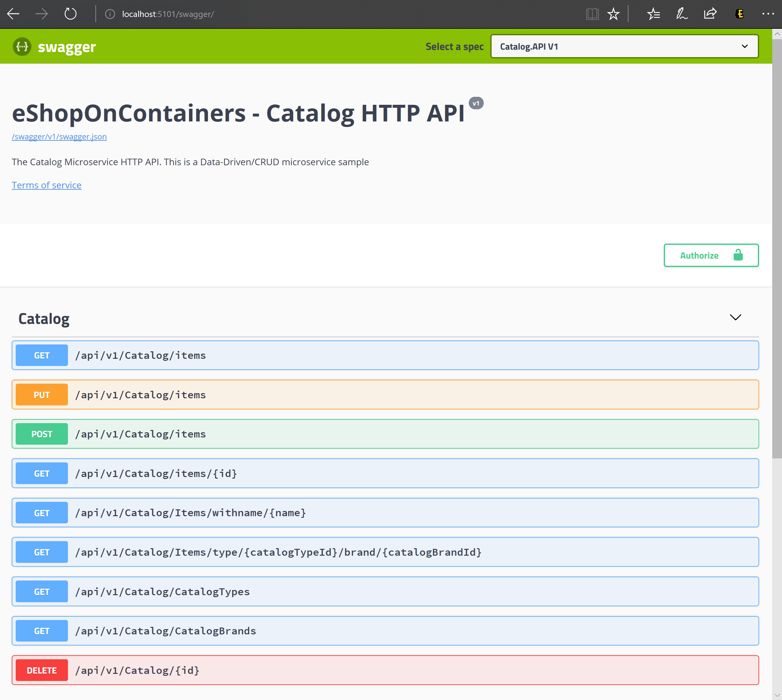Click the Terms of service link
Image resolution: width=782 pixels, height=700 pixels.
tap(46, 185)
